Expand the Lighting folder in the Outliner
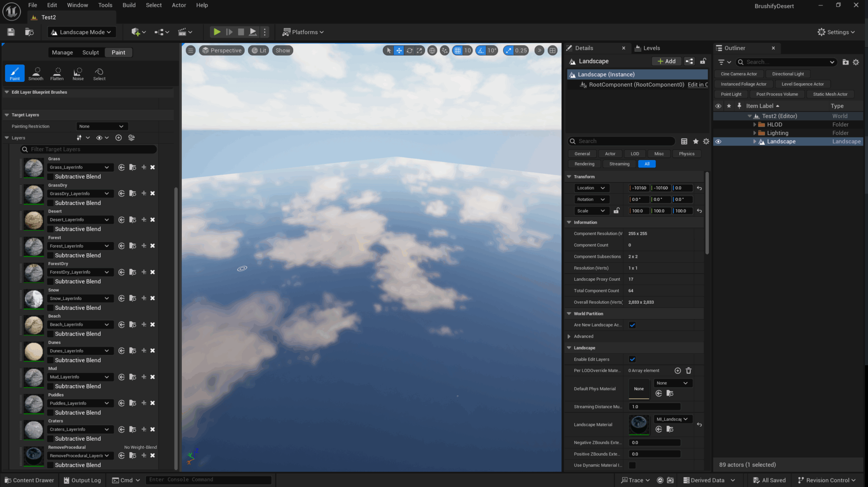Screen dimensions: 868x487 click(755, 133)
